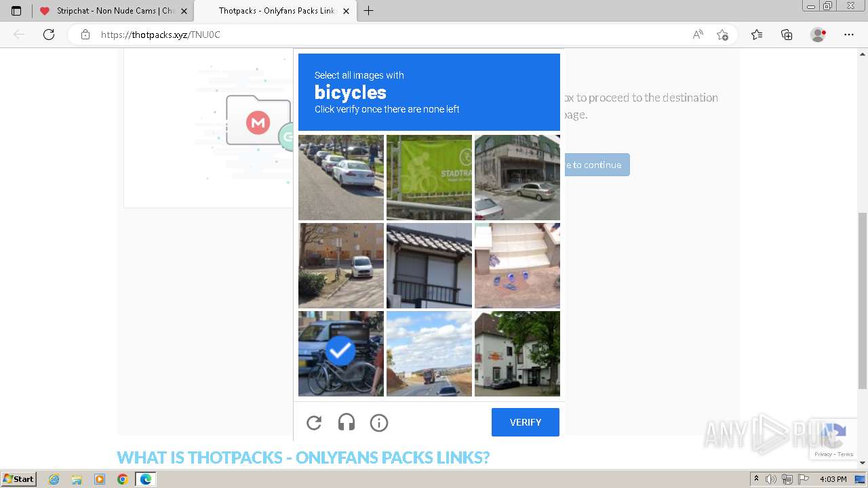Open the Collections panel
868x488 pixels.
pos(787,35)
